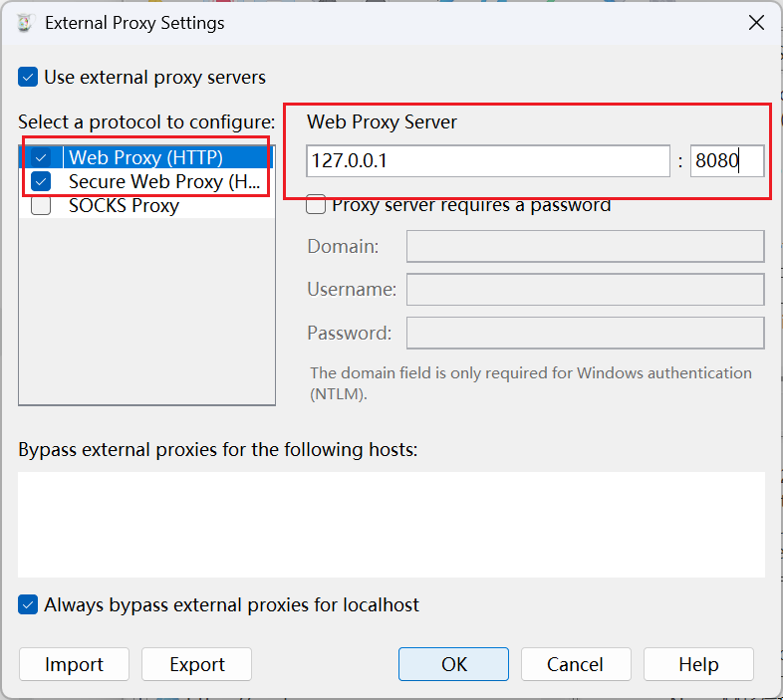
Task: Uncheck the Web Proxy (HTTP) checkbox
Action: pos(41,157)
